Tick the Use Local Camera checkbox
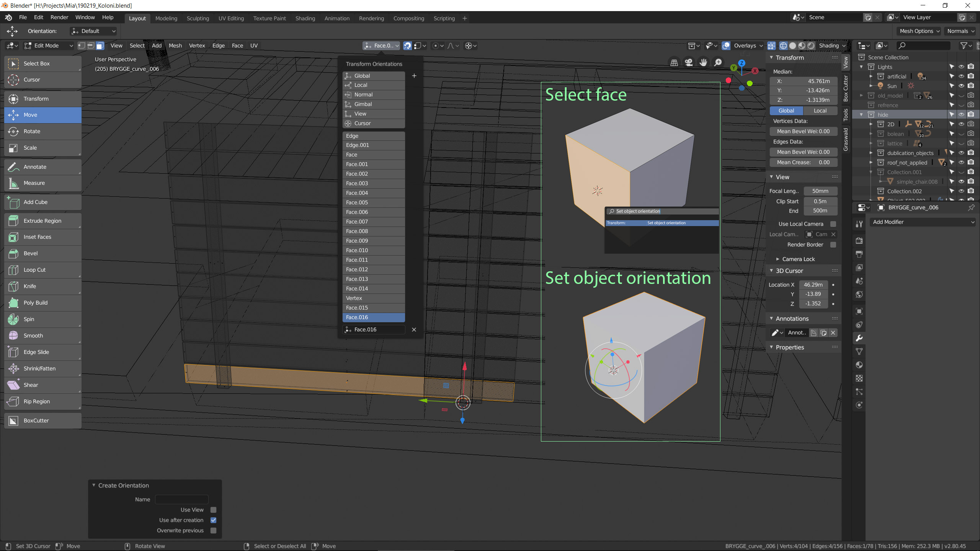Screen dimensions: 980x551 pos(833,224)
